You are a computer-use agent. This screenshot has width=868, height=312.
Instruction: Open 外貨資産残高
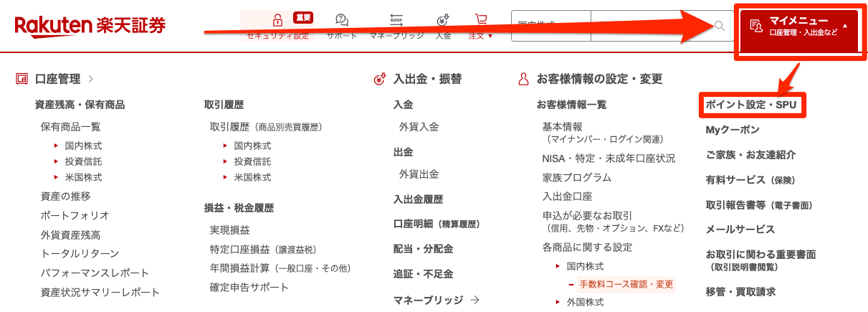click(71, 235)
